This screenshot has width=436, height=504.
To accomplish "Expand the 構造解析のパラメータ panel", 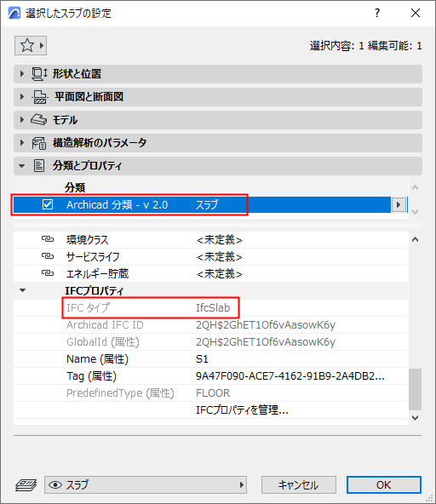I will 22,143.
